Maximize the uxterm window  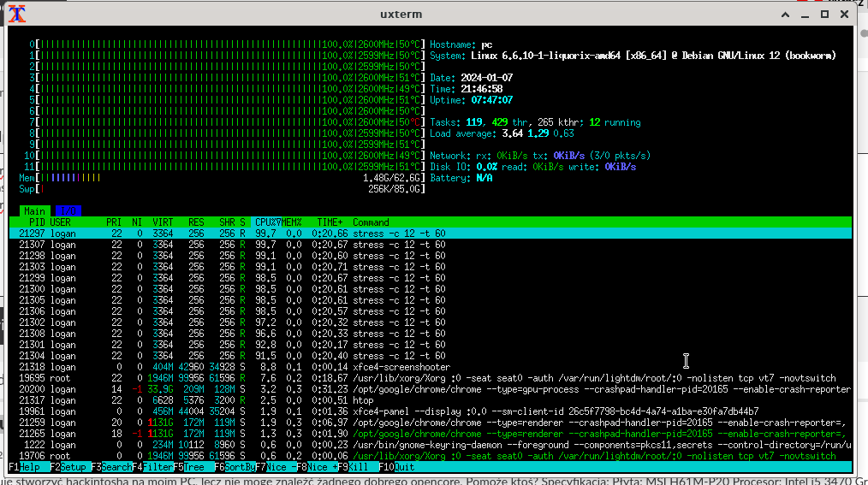[x=825, y=15]
